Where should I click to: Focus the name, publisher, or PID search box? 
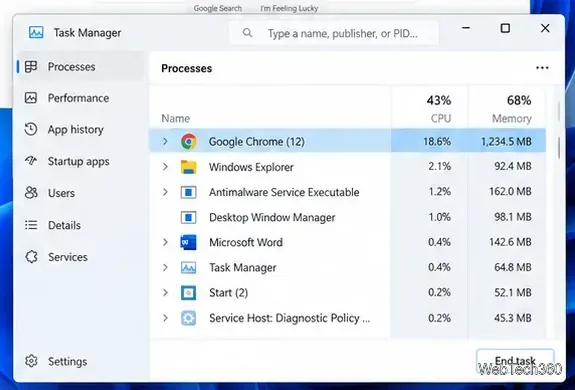[x=334, y=33]
